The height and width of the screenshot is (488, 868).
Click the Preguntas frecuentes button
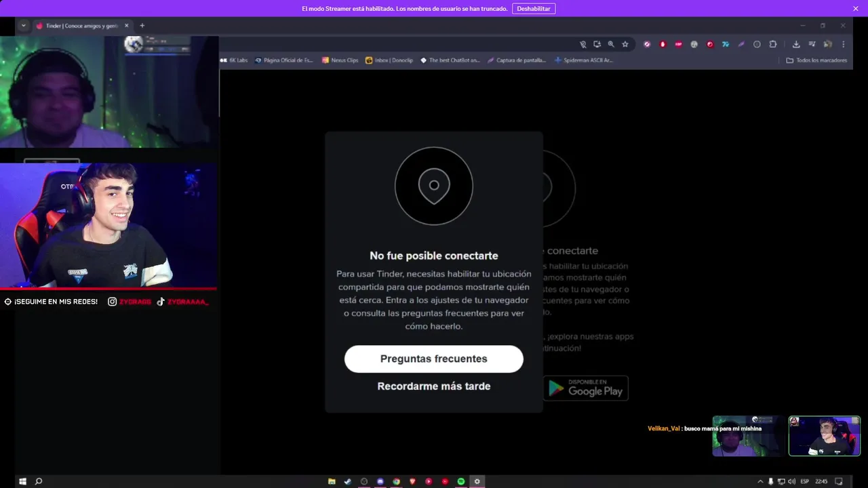[434, 359]
